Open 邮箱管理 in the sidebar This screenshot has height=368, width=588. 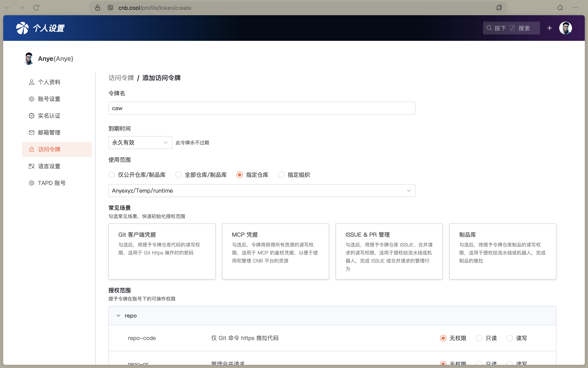click(x=57, y=133)
